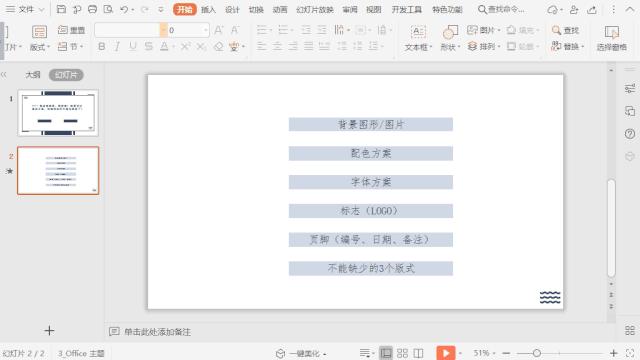The height and width of the screenshot is (360, 640).
Task: Switch to the 设计 Design tab
Action: pyautogui.click(x=232, y=9)
